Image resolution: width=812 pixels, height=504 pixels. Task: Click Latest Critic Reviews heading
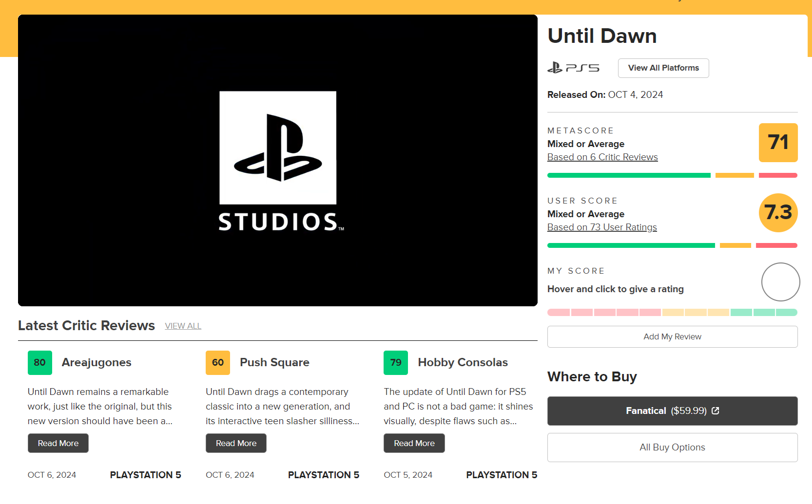(86, 325)
